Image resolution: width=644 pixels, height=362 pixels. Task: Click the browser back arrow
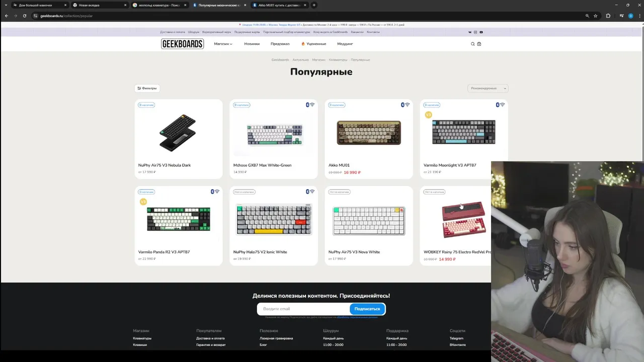[x=7, y=16]
